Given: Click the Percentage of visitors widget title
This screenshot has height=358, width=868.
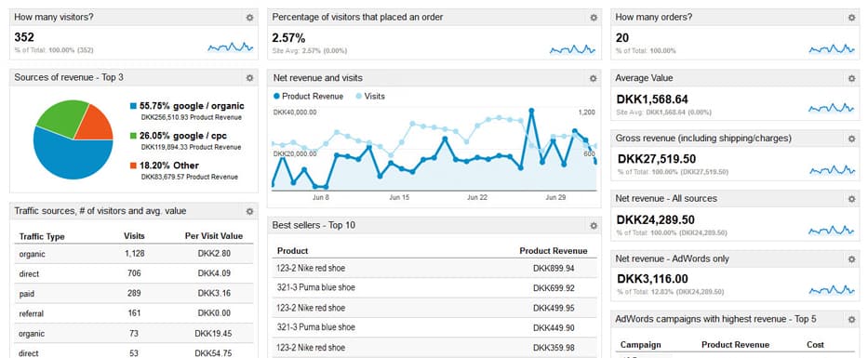Looking at the screenshot, I should pyautogui.click(x=357, y=17).
